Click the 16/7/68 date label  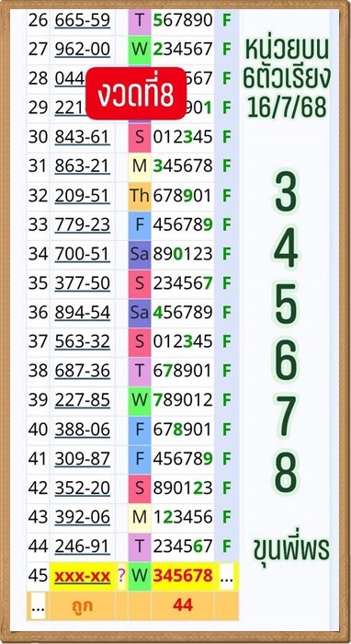click(287, 108)
